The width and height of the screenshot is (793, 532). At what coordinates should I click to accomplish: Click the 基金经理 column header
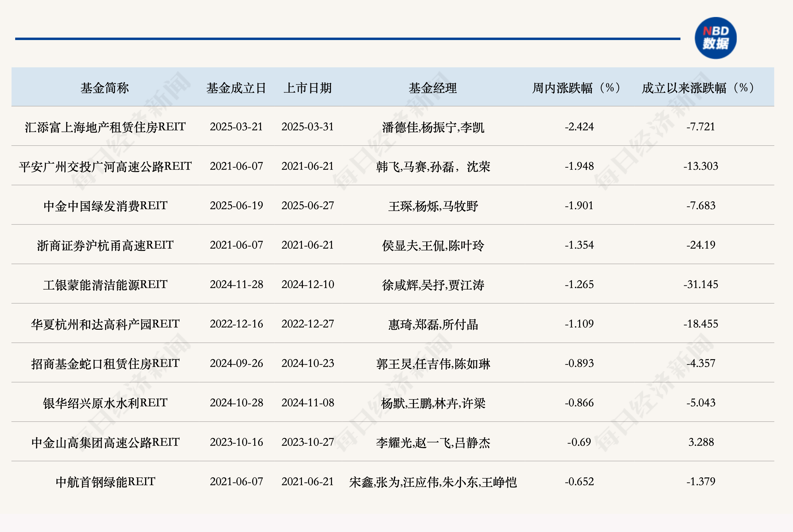pyautogui.click(x=433, y=88)
